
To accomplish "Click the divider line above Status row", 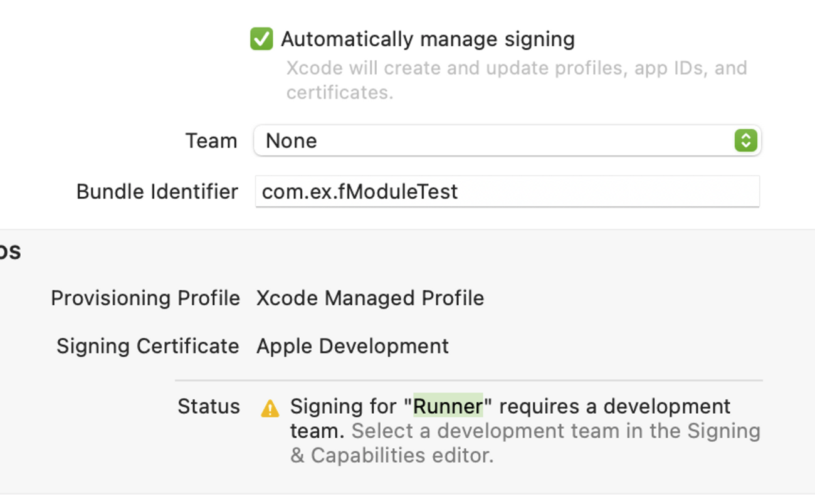I will point(468,380).
